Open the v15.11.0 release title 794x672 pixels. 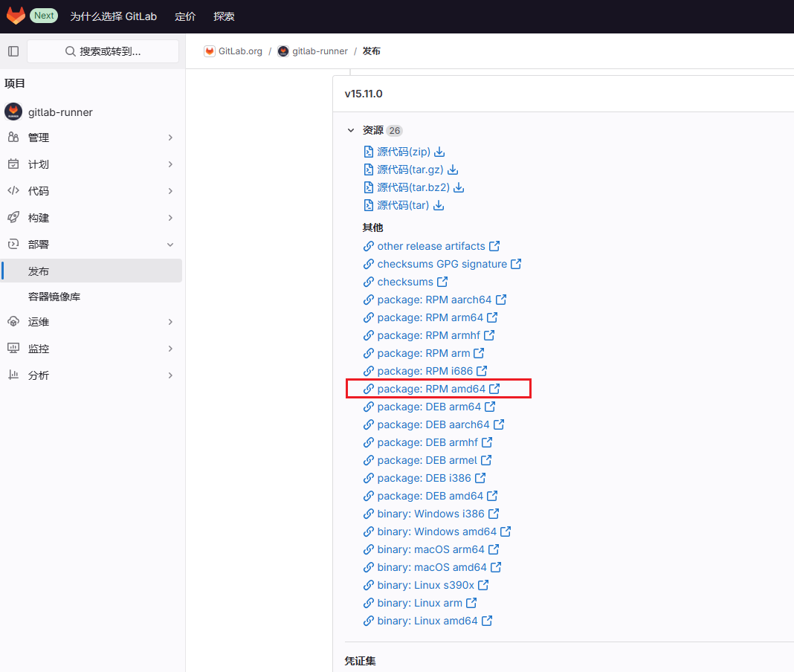click(364, 94)
